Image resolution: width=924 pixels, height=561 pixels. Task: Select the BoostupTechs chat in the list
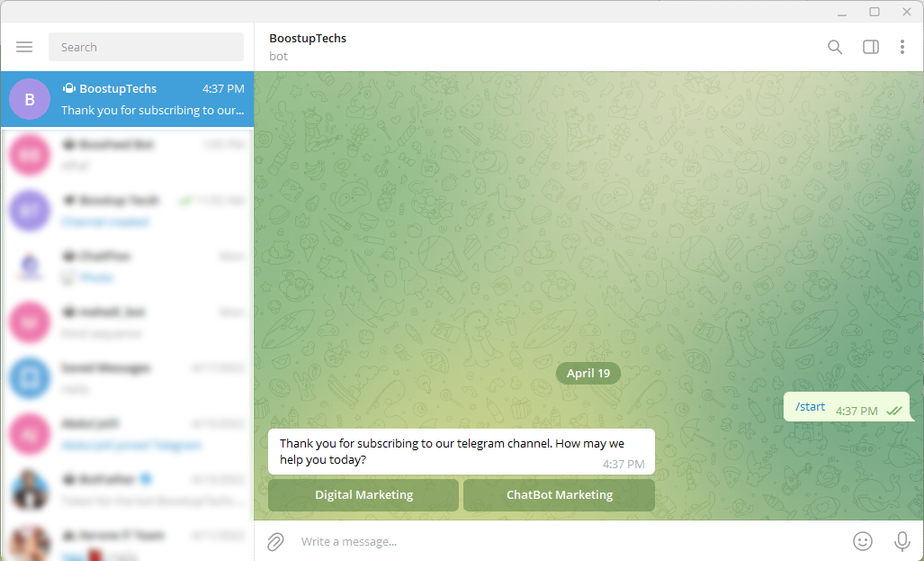(127, 99)
